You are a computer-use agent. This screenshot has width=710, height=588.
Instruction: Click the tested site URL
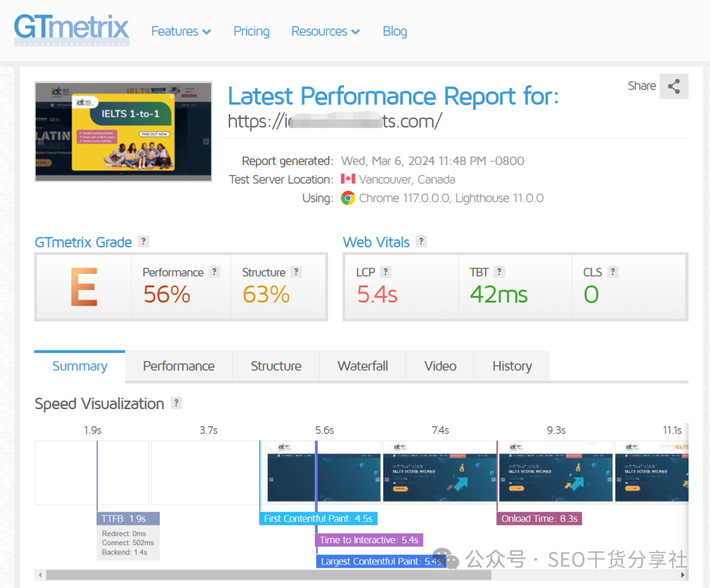tap(335, 121)
